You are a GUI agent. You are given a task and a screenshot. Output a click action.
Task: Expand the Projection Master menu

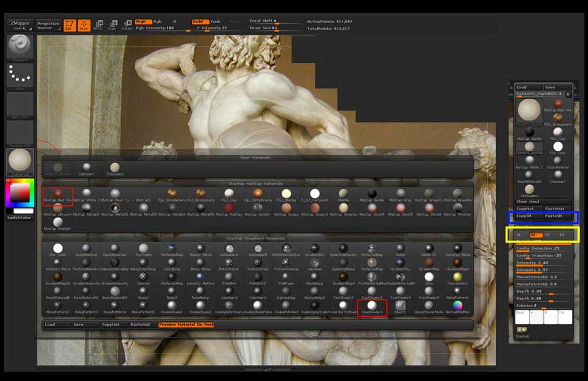coord(48,26)
